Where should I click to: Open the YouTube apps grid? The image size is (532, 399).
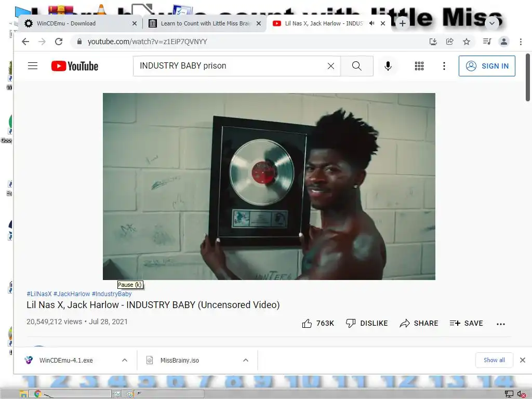click(419, 66)
